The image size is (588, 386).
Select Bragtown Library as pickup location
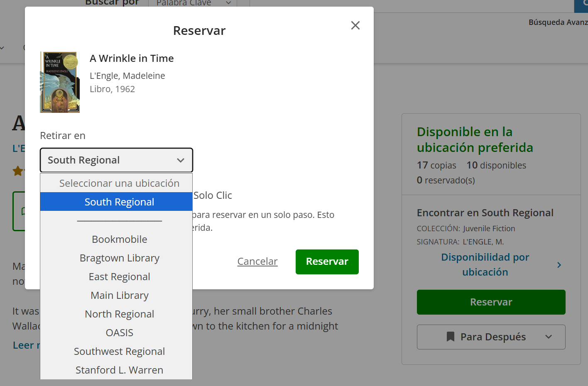(119, 258)
